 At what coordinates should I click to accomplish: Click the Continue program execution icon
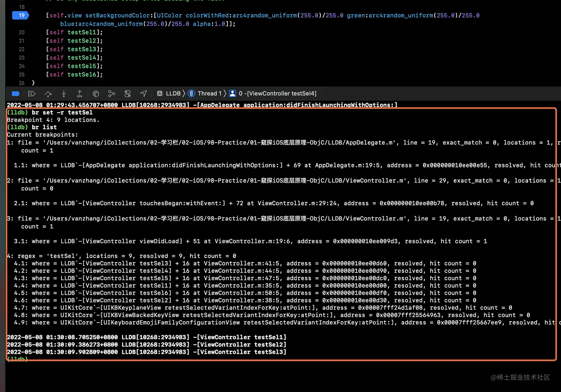(32, 94)
